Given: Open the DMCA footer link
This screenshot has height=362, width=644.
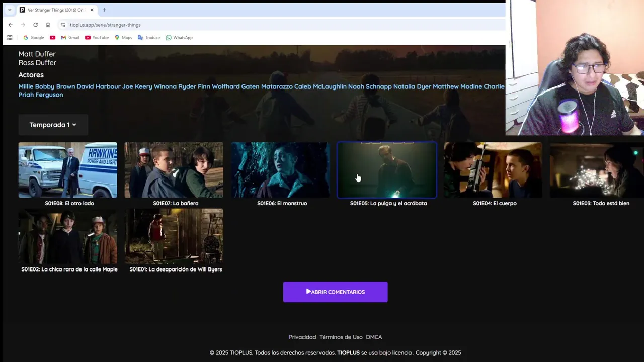Looking at the screenshot, I should point(374,337).
